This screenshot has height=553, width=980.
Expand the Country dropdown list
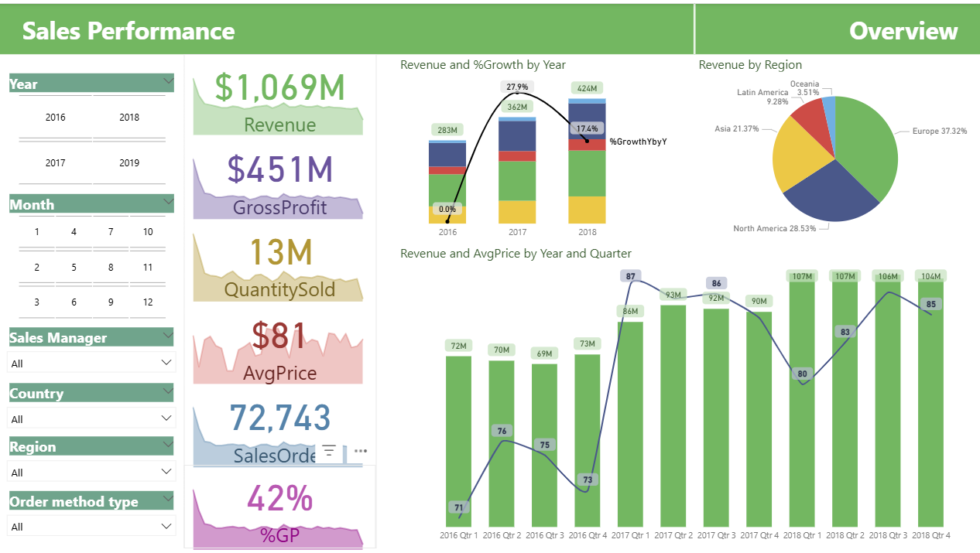(91, 418)
